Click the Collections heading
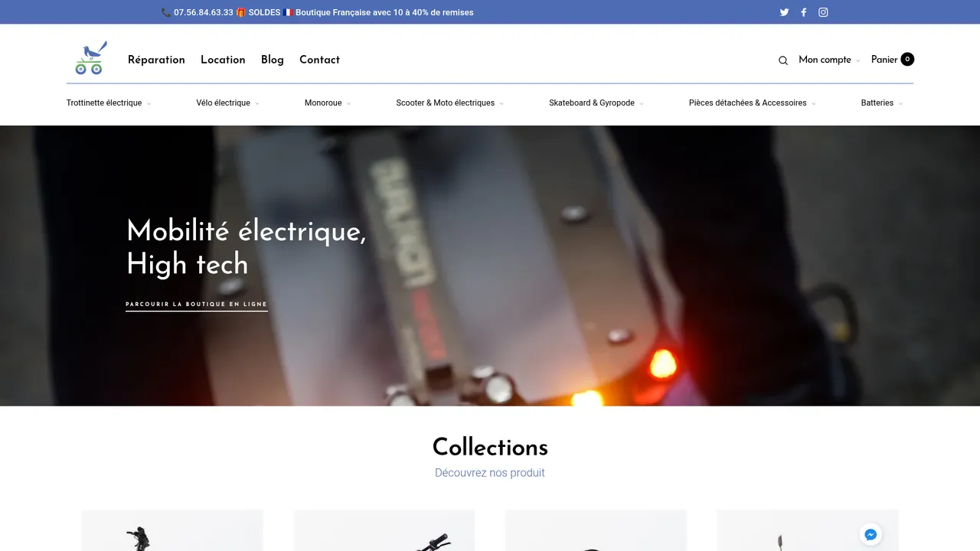 (490, 447)
